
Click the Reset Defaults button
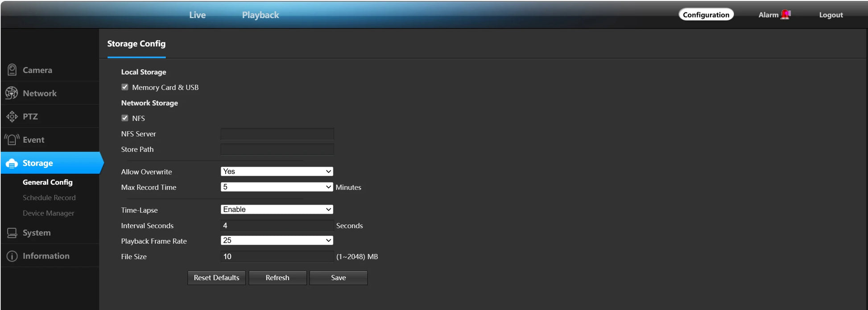(216, 278)
